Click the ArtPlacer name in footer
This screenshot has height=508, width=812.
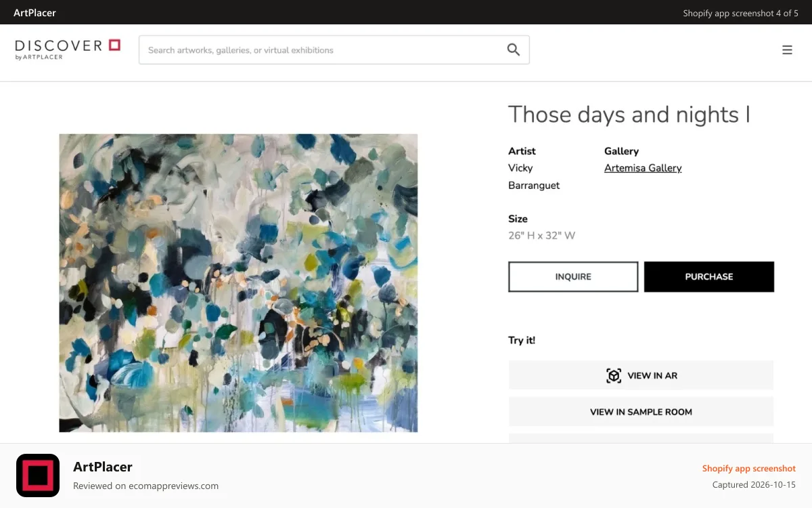tap(103, 467)
